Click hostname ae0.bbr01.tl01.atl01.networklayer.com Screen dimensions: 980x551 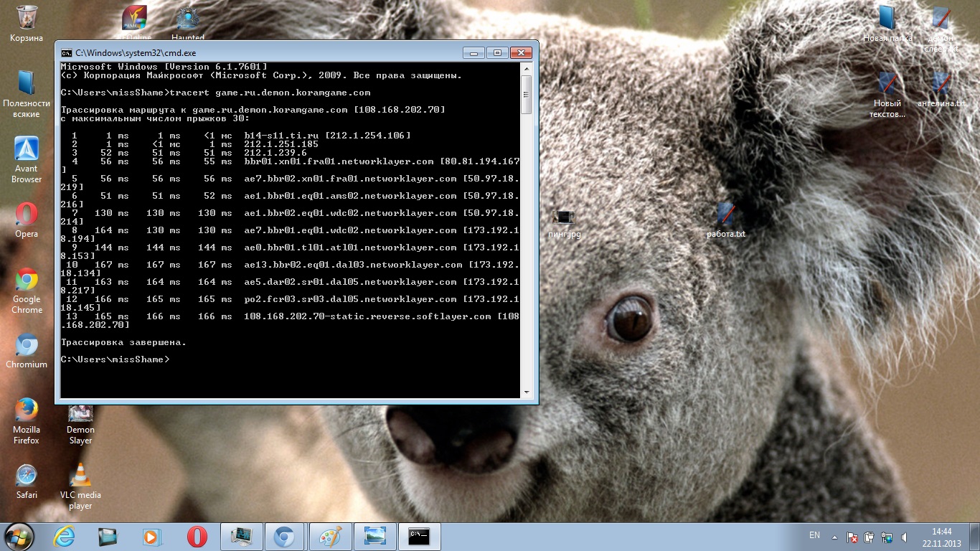[350, 248]
